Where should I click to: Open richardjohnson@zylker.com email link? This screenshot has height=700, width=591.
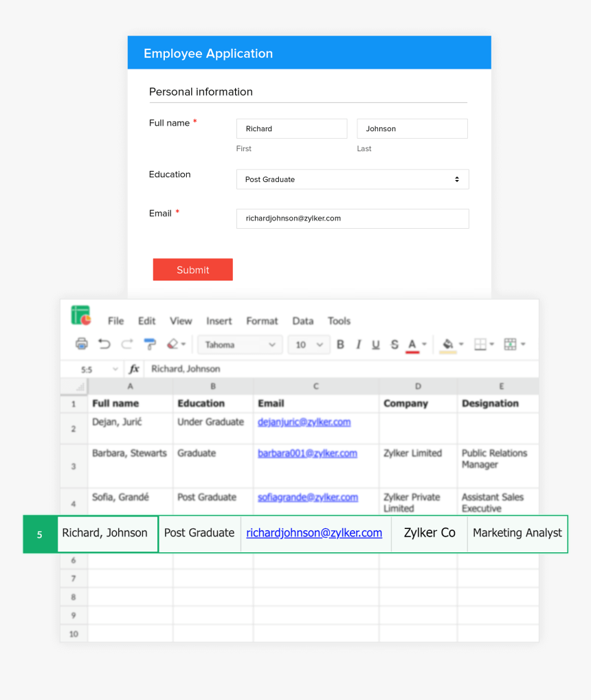315,533
